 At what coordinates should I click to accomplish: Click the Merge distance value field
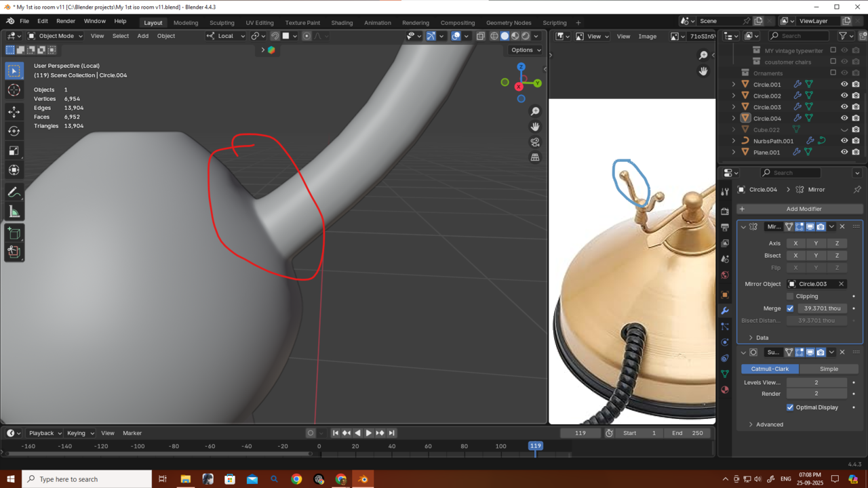pos(822,308)
